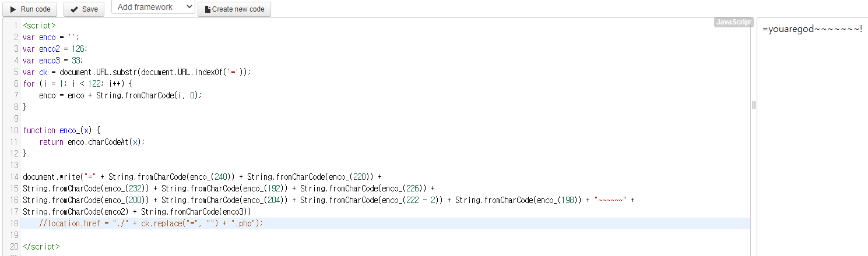Click return enco.charCodeAt(x) line
The image size is (868, 256).
pos(92,141)
